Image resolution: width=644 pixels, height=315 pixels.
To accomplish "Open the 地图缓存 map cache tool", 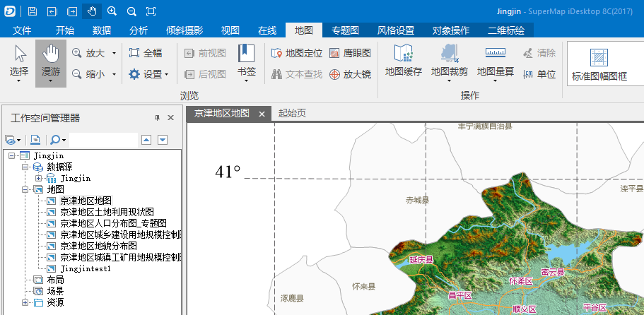I will click(404, 61).
